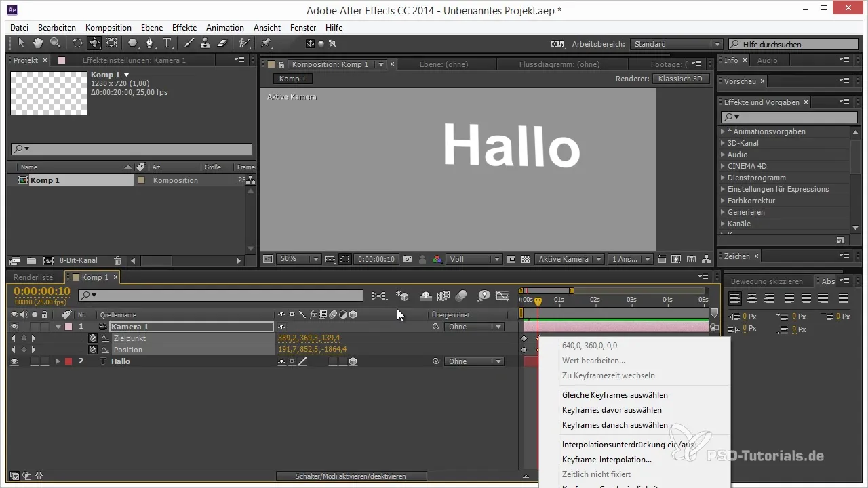This screenshot has width=868, height=488.
Task: Click the Komp 1 breadcrumb button
Action: tap(293, 79)
